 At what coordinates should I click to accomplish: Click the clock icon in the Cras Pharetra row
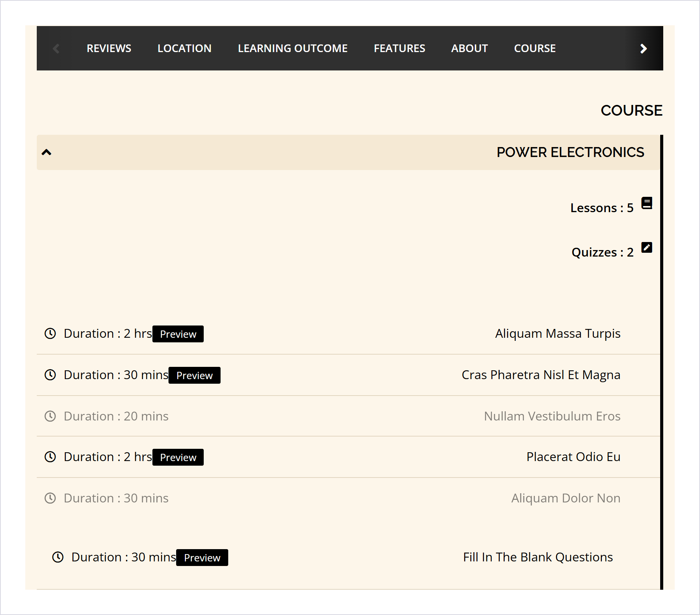tap(50, 375)
